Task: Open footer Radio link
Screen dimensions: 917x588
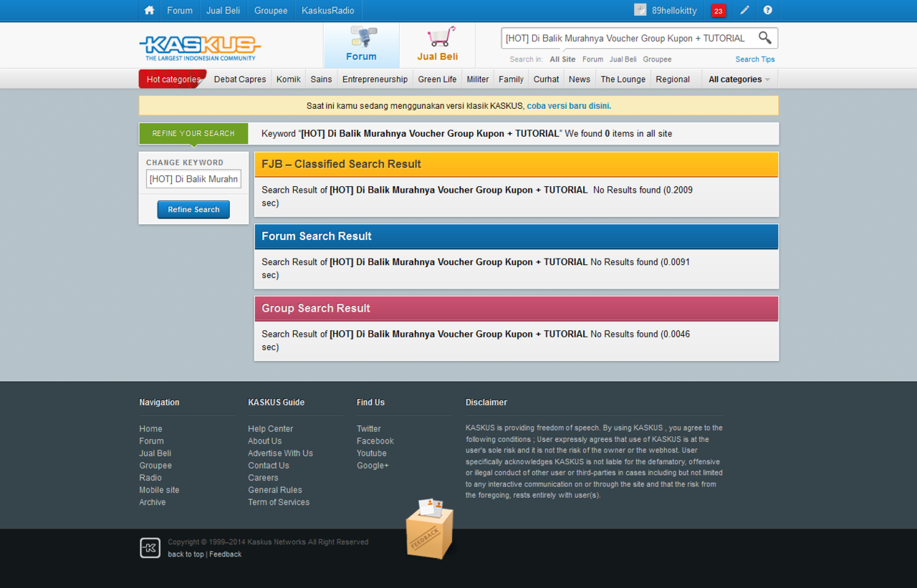Action: pos(150,478)
